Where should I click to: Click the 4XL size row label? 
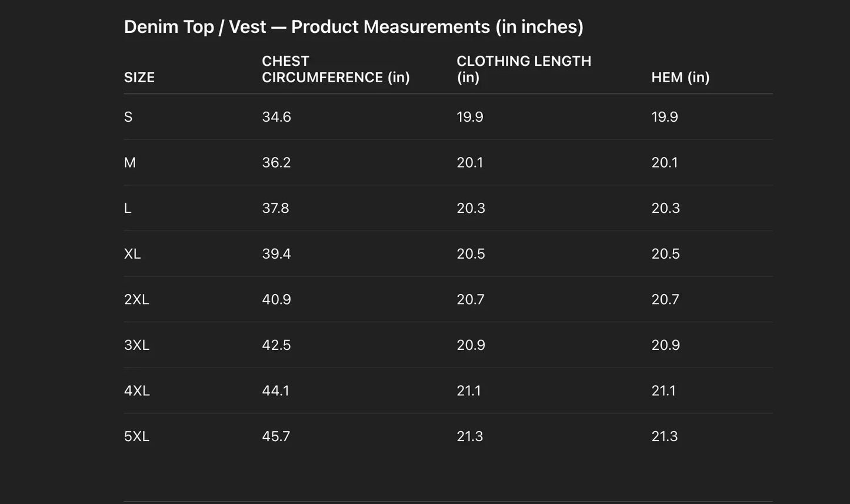click(x=136, y=391)
